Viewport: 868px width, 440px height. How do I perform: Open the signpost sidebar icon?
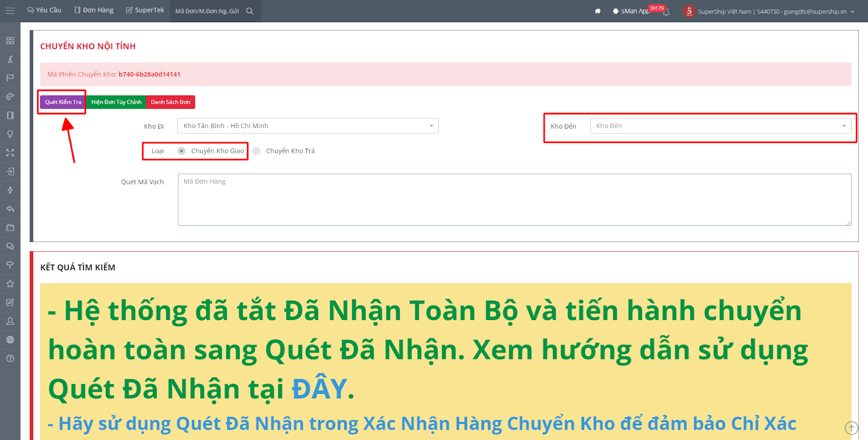(x=10, y=265)
